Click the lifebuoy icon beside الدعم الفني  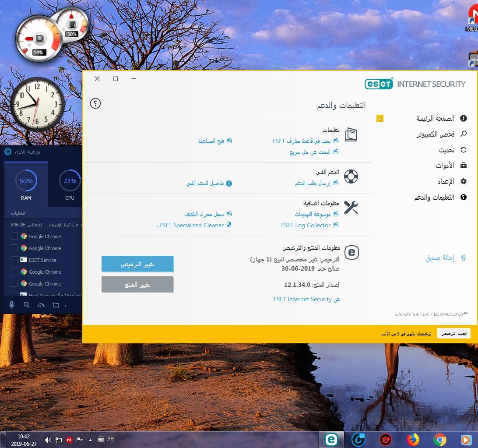coord(351,176)
